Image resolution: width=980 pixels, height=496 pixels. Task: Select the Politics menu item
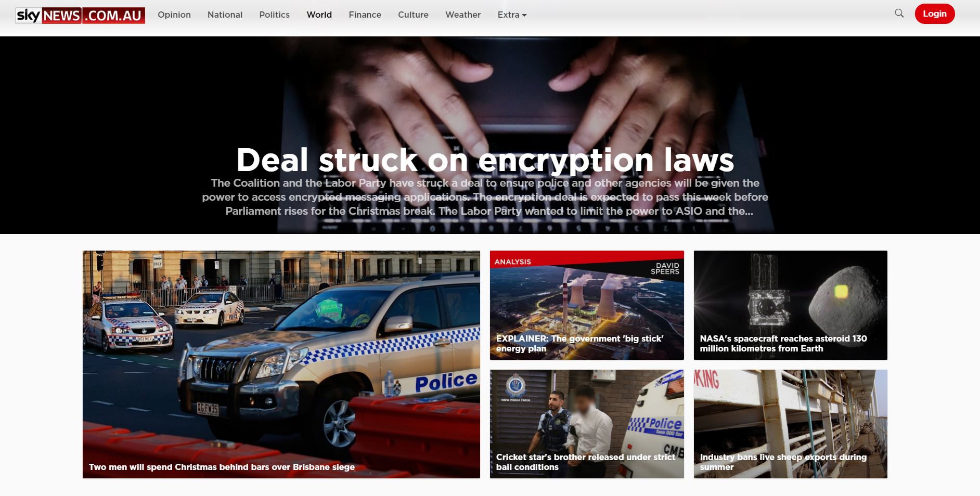[x=274, y=15]
